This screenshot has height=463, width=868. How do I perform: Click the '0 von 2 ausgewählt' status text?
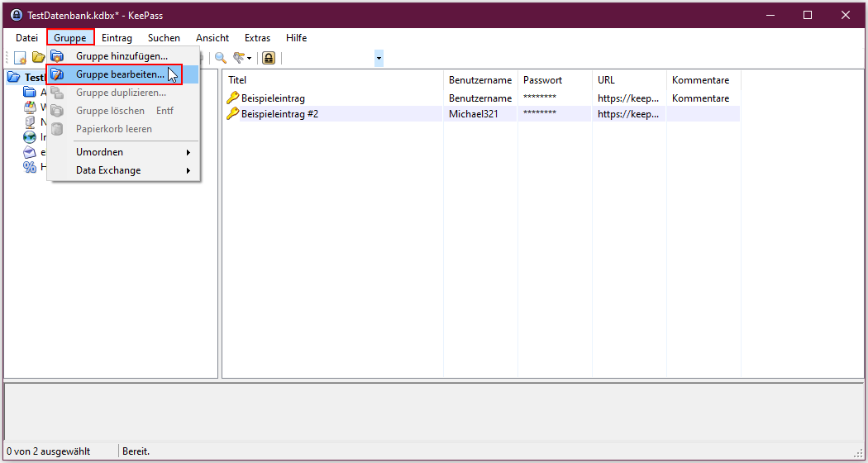pos(48,451)
